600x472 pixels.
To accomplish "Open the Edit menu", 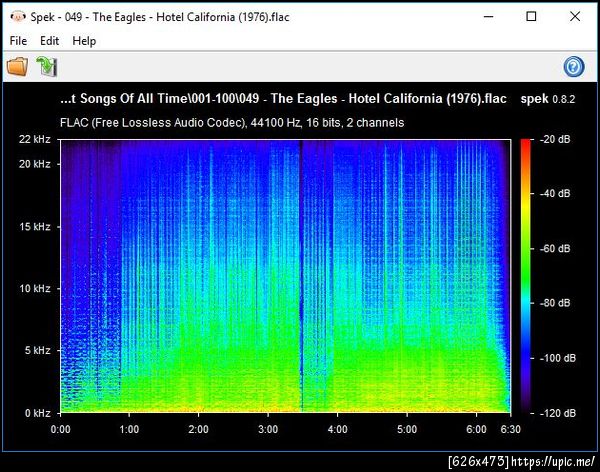I will [x=49, y=41].
